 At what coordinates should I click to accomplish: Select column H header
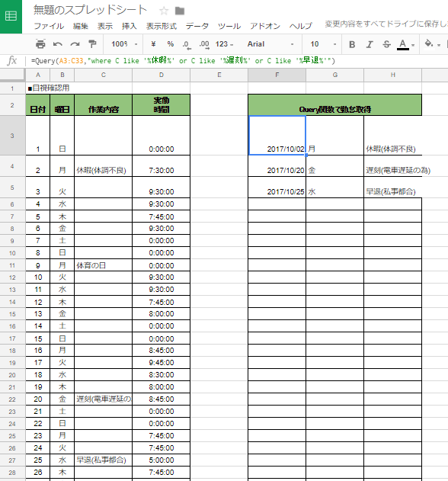click(x=393, y=75)
